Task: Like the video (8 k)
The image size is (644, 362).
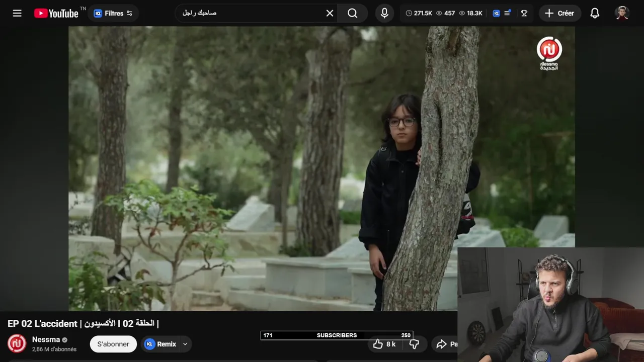Action: point(384,344)
